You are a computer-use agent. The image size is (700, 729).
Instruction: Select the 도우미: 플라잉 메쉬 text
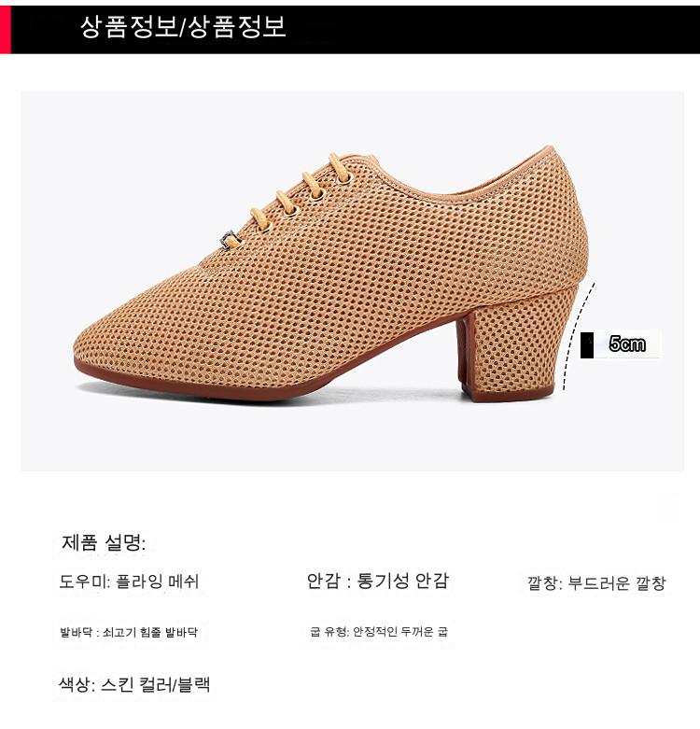pyautogui.click(x=129, y=582)
